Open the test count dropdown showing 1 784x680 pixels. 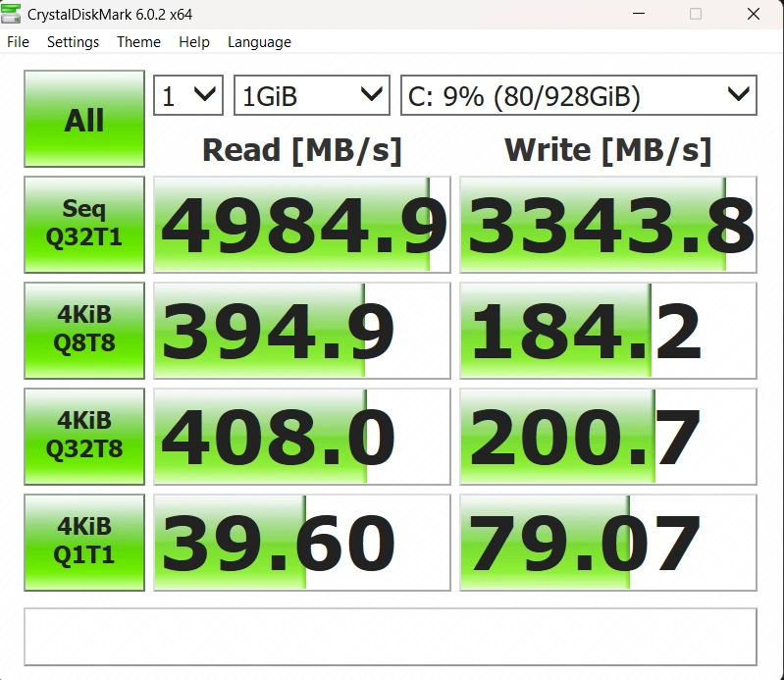(187, 96)
